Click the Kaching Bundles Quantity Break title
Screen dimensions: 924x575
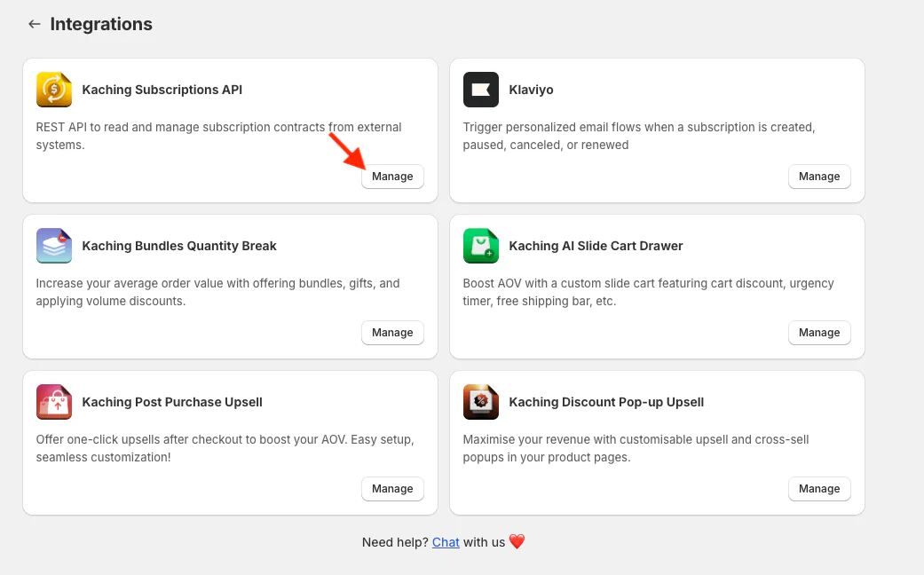179,246
